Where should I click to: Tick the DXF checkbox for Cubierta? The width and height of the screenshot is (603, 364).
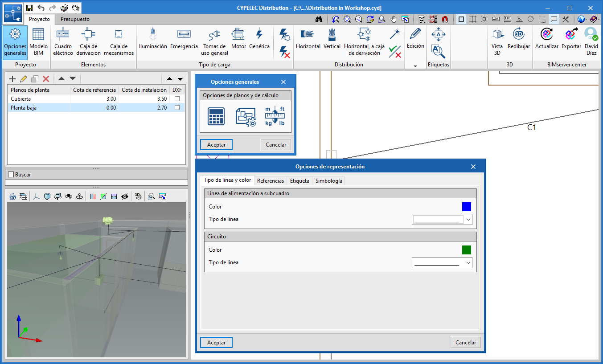tap(177, 99)
